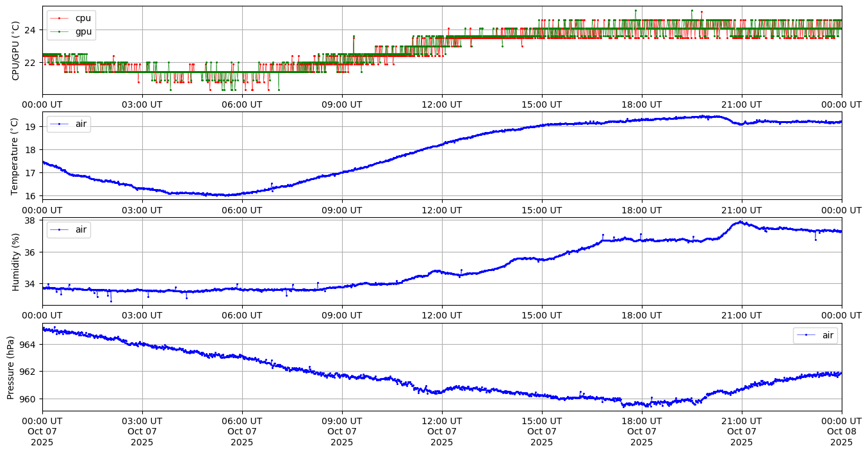Click the 'Oct 08 2025' date label
868x453 pixels.
(841, 431)
